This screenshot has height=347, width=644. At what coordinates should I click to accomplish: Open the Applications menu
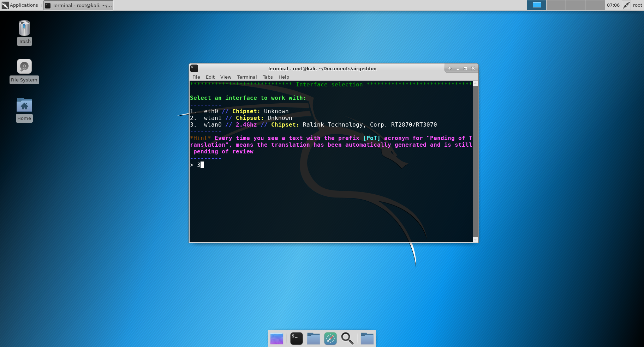[21, 5]
